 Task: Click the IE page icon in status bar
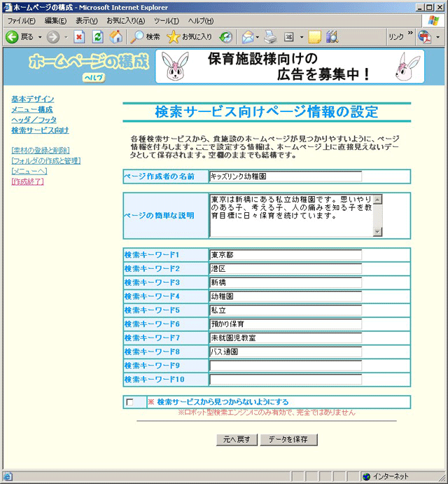tap(8, 476)
